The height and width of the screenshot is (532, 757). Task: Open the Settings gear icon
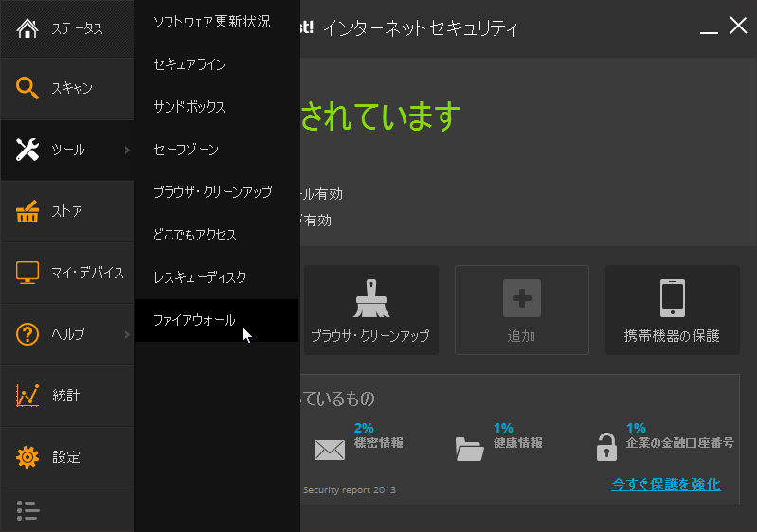(27, 457)
